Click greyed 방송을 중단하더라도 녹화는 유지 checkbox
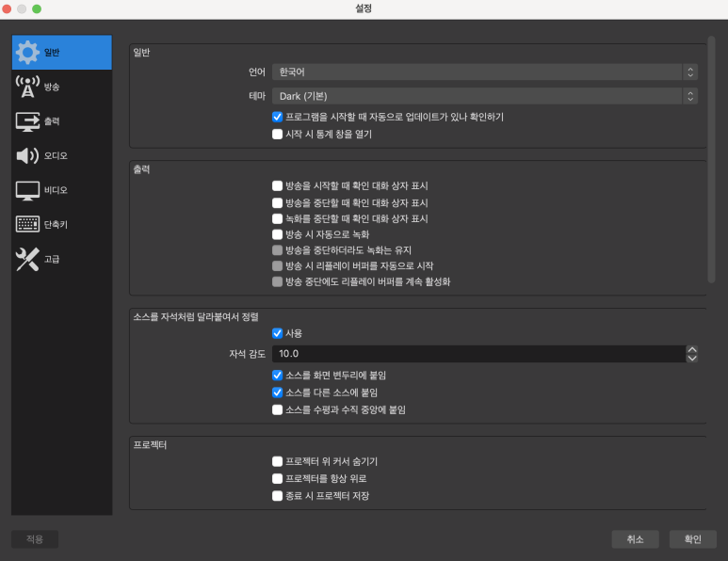728x561 pixels. coord(277,250)
